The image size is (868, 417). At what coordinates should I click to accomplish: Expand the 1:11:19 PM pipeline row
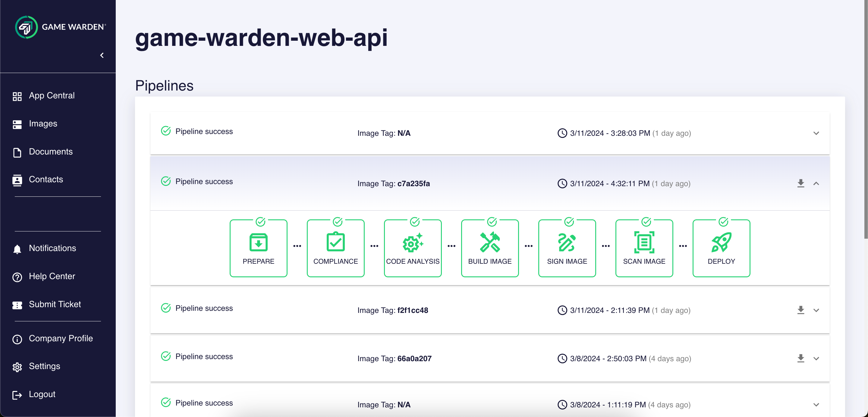coord(816,405)
